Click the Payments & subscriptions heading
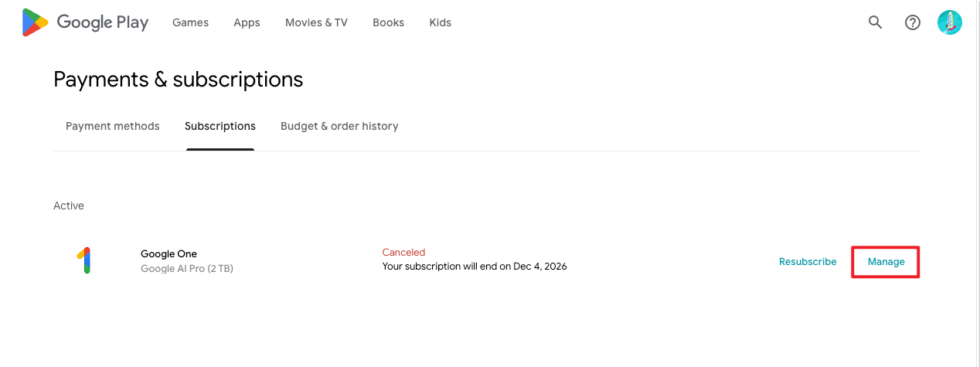Image resolution: width=980 pixels, height=367 pixels. pos(179,80)
